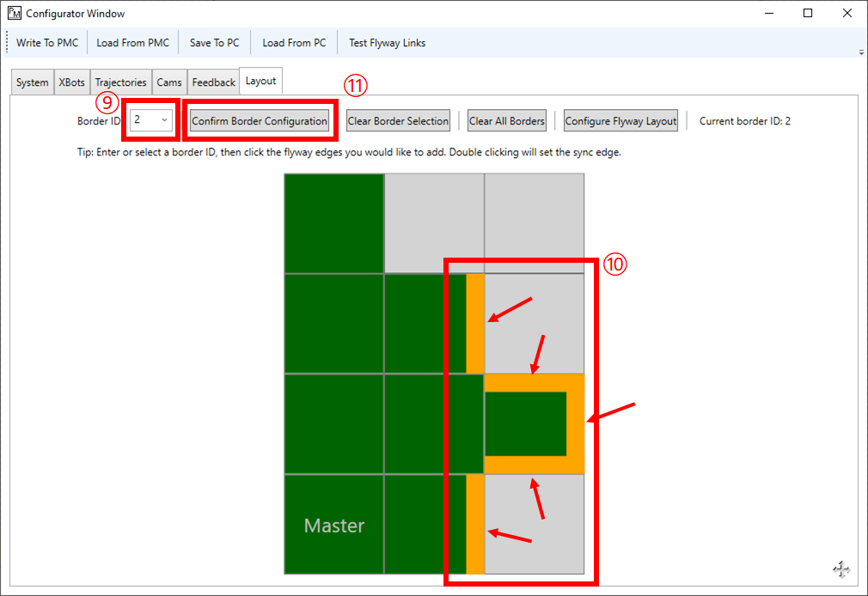
Task: Open Configure Flyway Layout
Action: (x=620, y=120)
